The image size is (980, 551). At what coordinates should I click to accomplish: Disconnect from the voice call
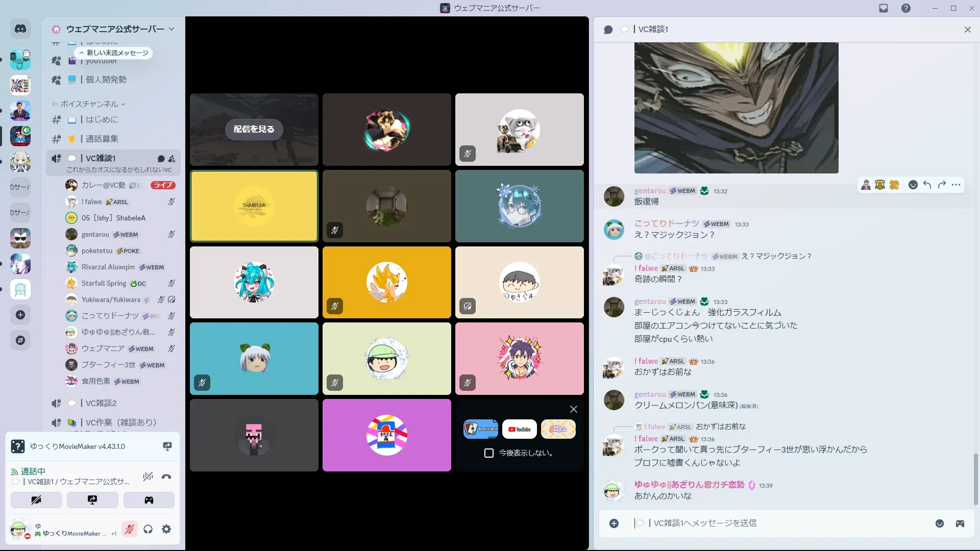point(166,477)
